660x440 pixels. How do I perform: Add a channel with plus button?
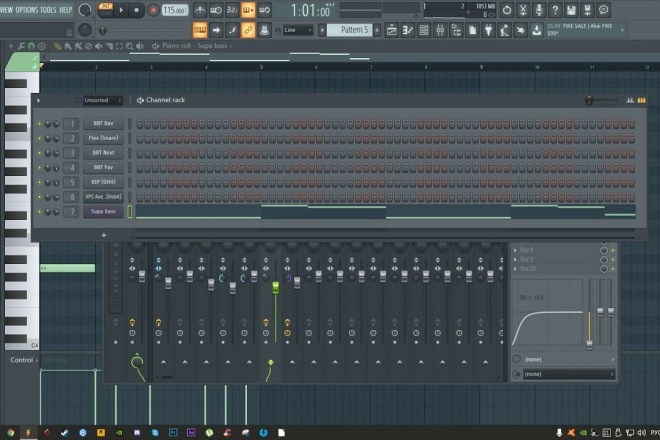tap(104, 235)
